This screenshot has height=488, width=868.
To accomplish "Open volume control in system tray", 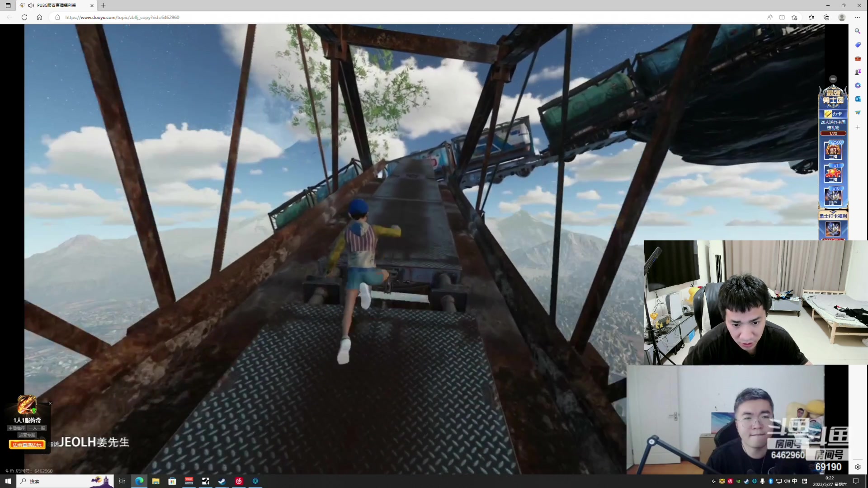I will click(787, 481).
